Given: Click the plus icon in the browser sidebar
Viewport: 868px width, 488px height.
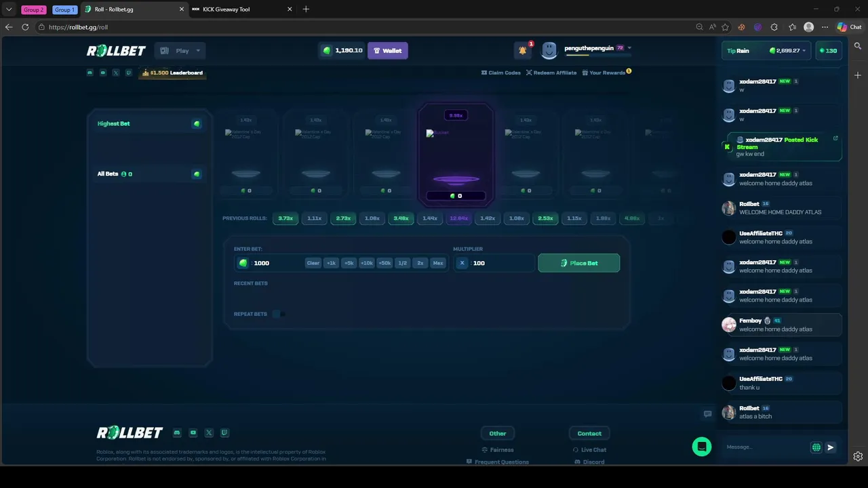Looking at the screenshot, I should [x=858, y=75].
